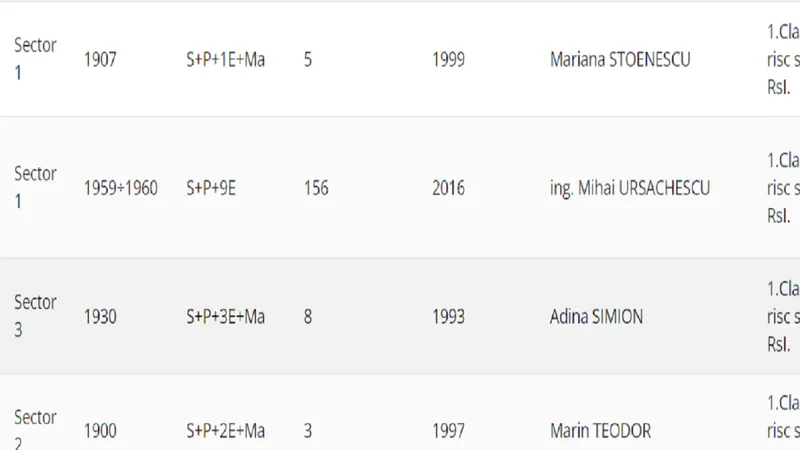Click the 1993 expertise year cell
The image size is (800, 450).
(448, 317)
